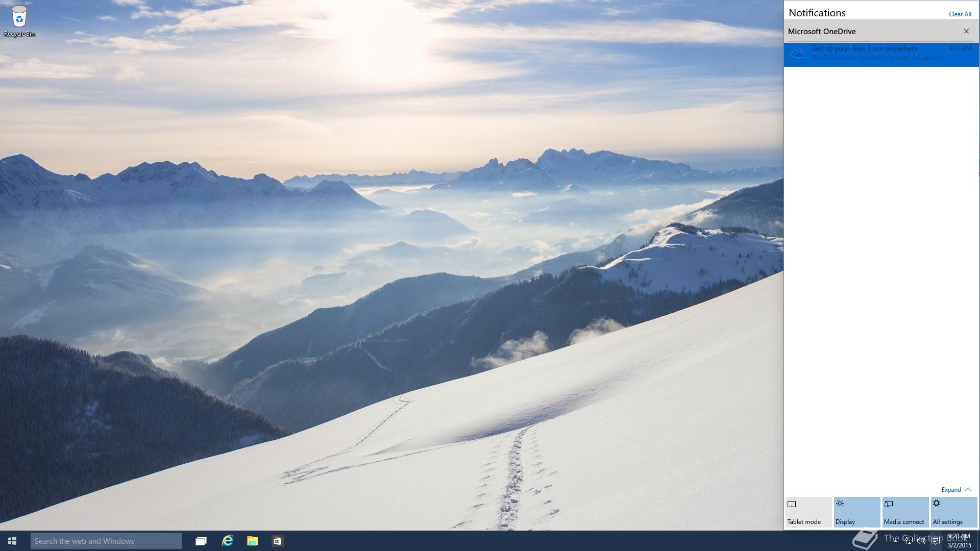Image resolution: width=980 pixels, height=551 pixels.
Task: Open the Recycle Bin desktop icon
Action: 19,21
